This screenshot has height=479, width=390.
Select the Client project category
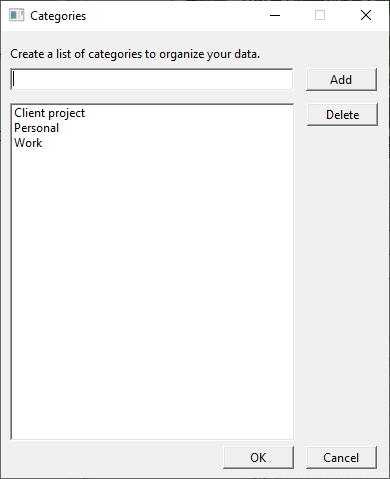pyautogui.click(x=50, y=113)
